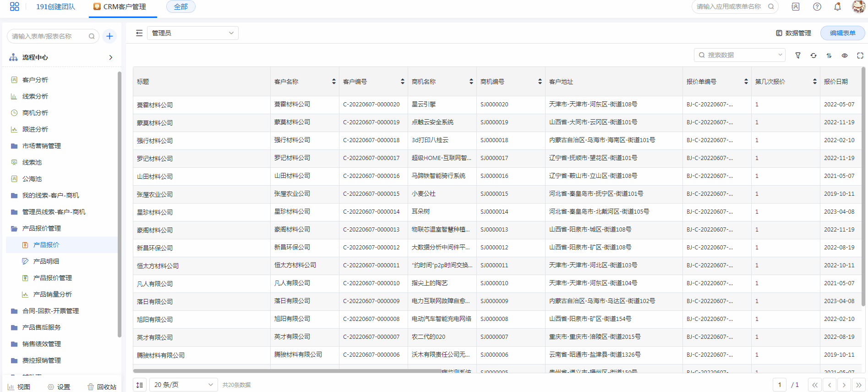Click the 编辑表单 button
Viewport: 868px width, 392px height.
click(x=842, y=33)
